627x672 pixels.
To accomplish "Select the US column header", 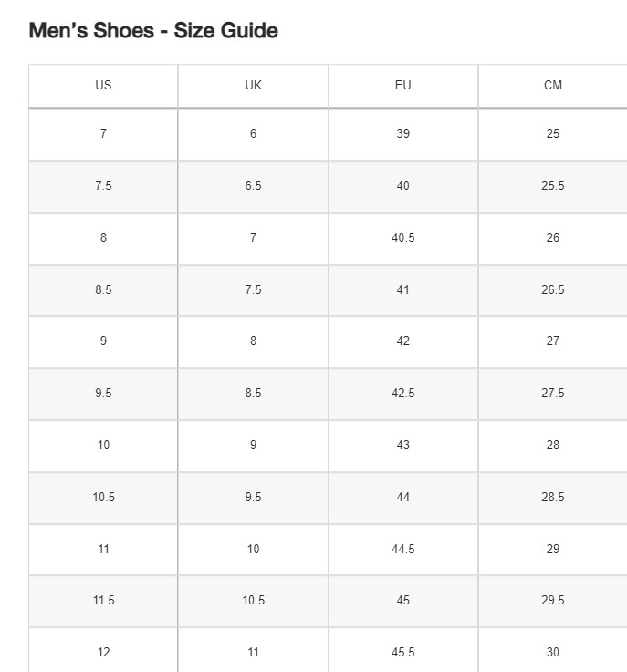I will point(103,85).
